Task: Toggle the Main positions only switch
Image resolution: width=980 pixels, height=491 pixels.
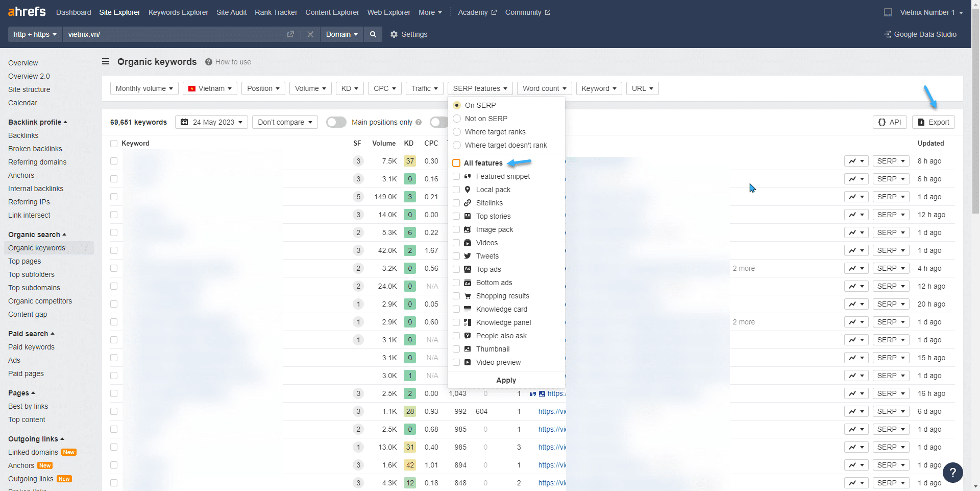Action: pos(336,122)
